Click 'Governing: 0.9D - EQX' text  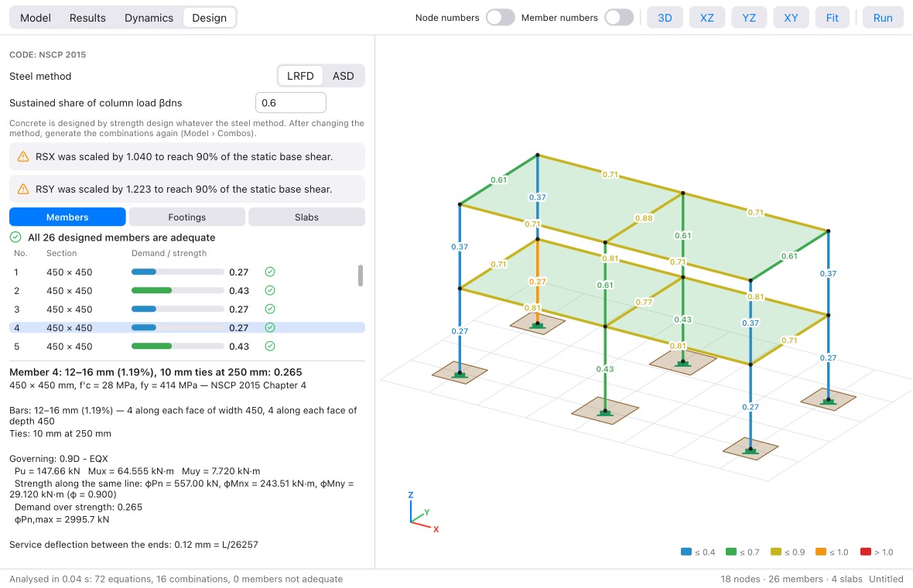pyautogui.click(x=59, y=459)
